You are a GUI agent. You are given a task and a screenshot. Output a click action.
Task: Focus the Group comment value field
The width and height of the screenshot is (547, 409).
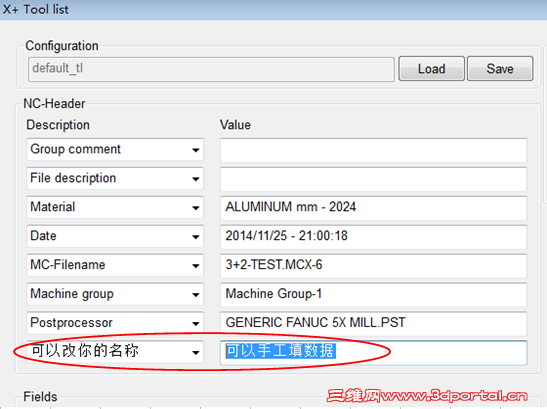point(373,150)
